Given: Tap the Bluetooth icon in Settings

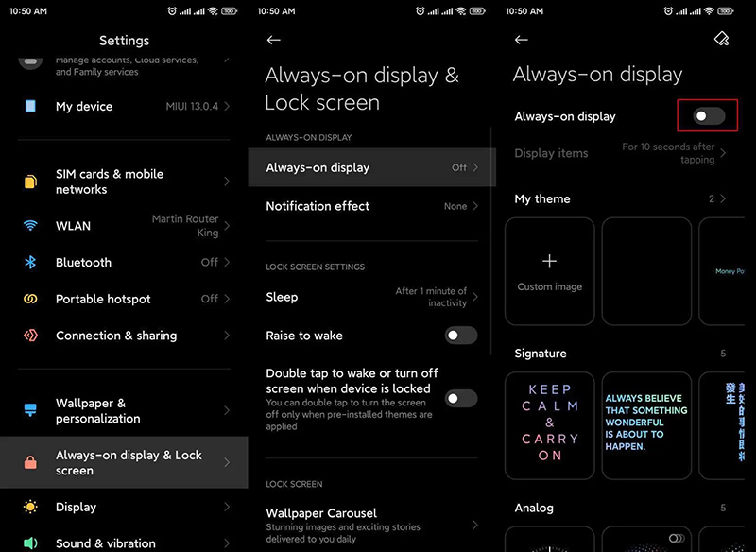Looking at the screenshot, I should tap(30, 263).
